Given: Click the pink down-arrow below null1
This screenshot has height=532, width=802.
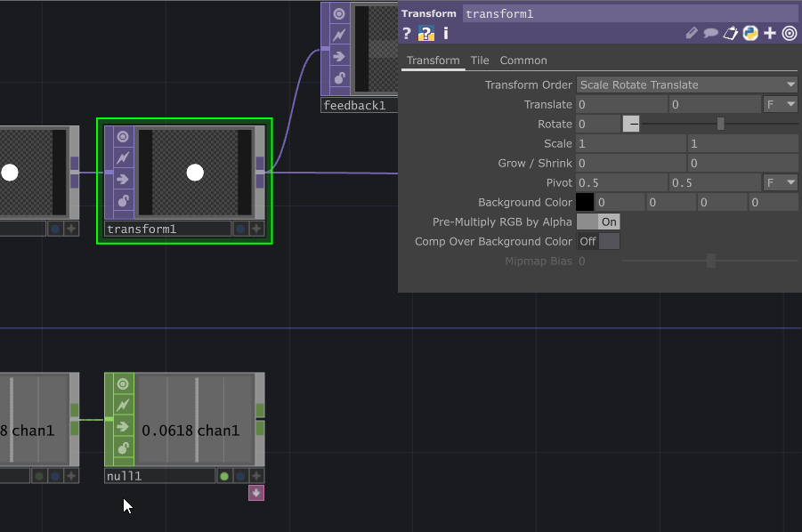Looking at the screenshot, I should point(256,493).
